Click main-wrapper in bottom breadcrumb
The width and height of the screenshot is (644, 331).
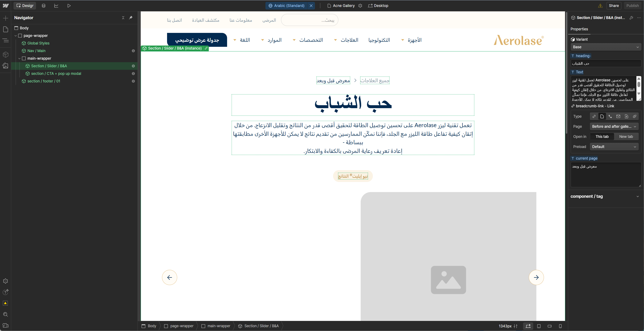[218, 326]
